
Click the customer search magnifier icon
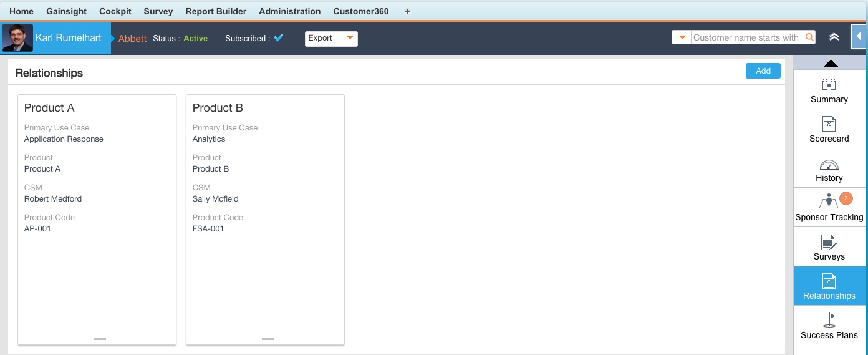[809, 37]
